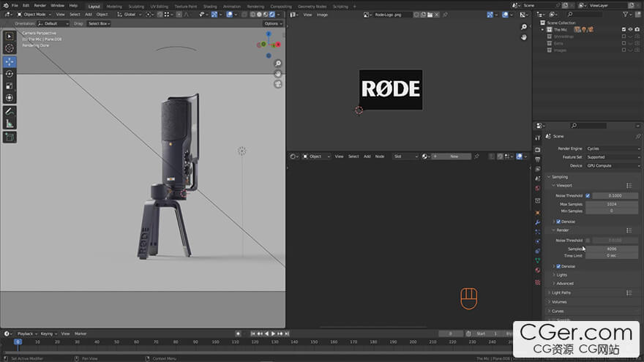Expand the Advanced subpanel

(565, 284)
